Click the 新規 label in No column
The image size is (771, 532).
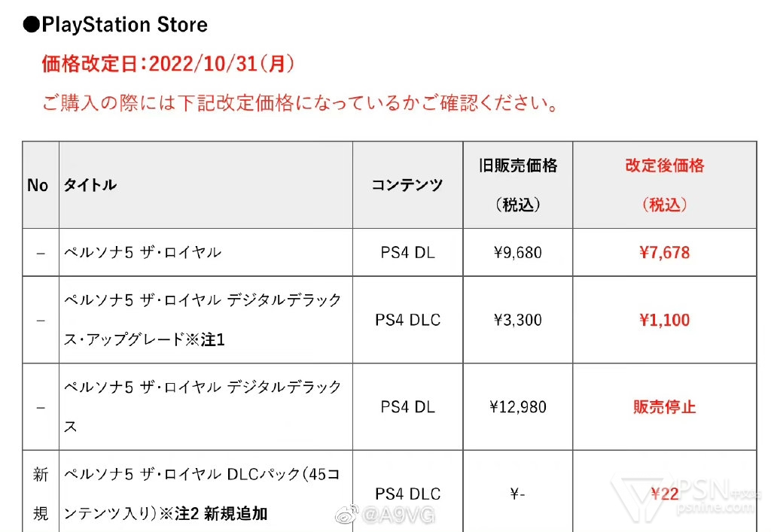(x=41, y=494)
